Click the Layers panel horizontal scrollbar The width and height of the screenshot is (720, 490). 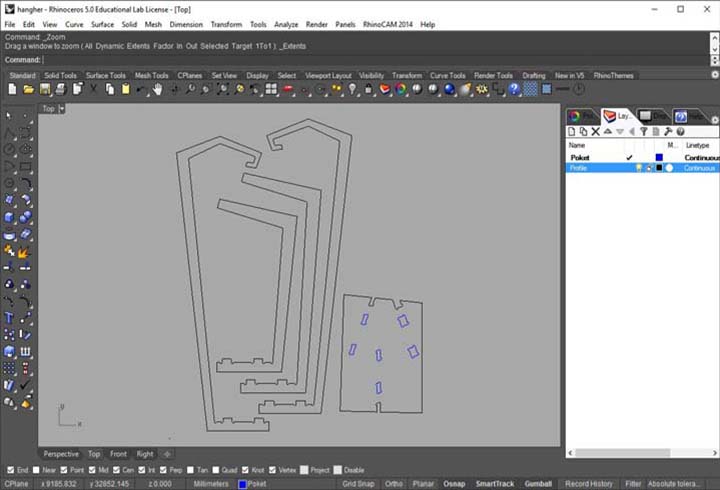tap(622, 453)
